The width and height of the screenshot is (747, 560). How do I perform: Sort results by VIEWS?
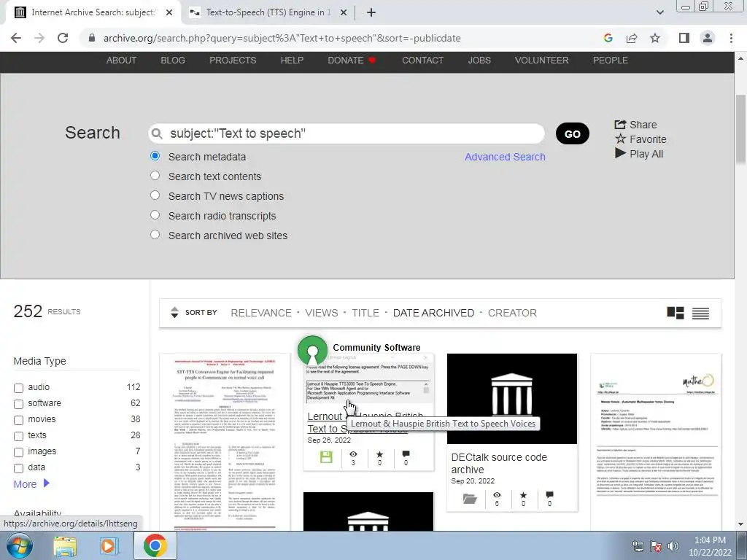[322, 313]
